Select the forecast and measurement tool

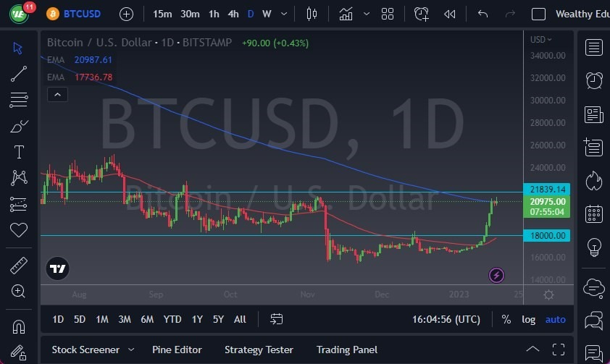18,204
